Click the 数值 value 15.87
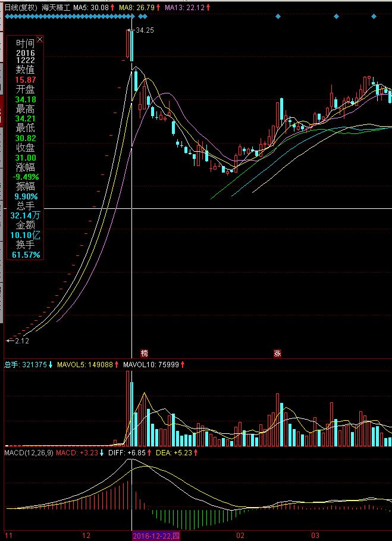The image size is (392, 541). pos(26,80)
